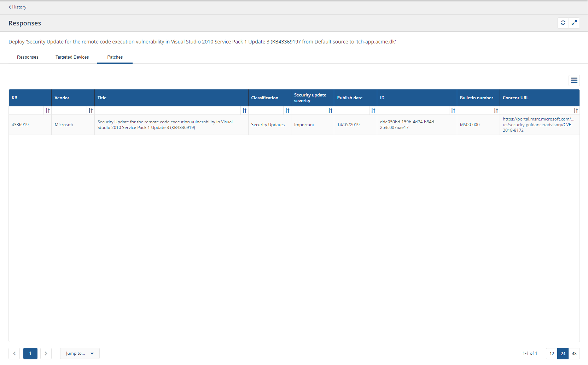The width and height of the screenshot is (588, 365).
Task: Focus the Title filter field
Action: tap(168, 111)
